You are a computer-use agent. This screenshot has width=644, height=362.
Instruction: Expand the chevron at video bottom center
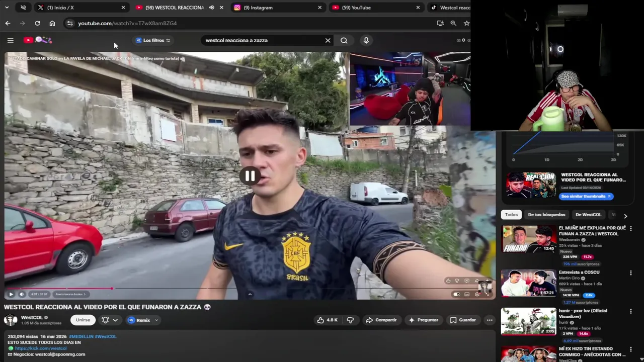click(x=250, y=294)
